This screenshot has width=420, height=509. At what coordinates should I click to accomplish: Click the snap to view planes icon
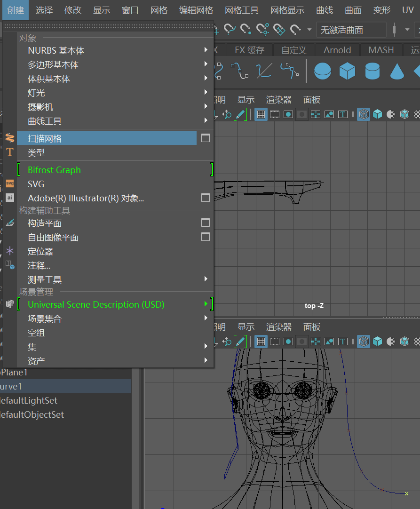tap(279, 30)
